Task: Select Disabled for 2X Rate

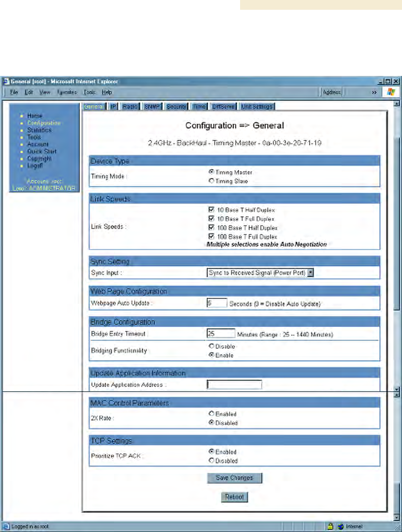Action: click(x=211, y=423)
